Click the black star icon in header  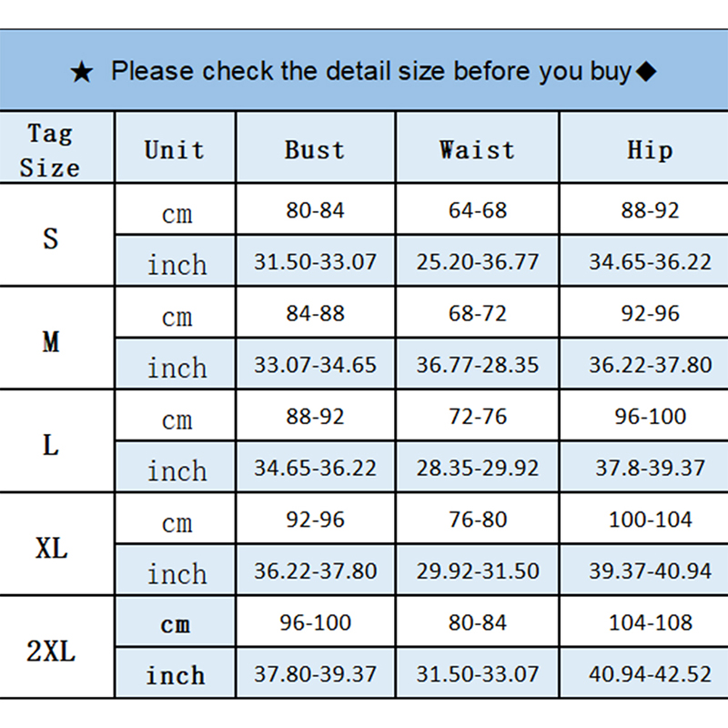click(x=82, y=73)
